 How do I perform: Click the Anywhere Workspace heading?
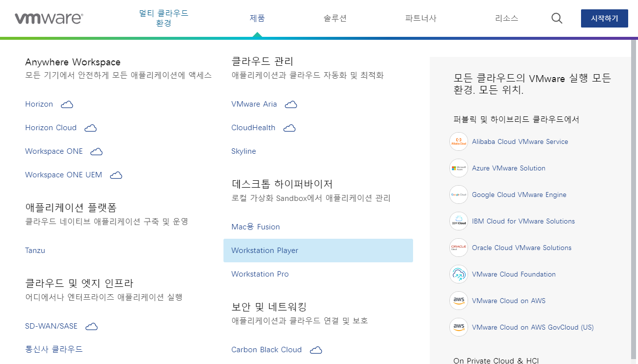73,62
